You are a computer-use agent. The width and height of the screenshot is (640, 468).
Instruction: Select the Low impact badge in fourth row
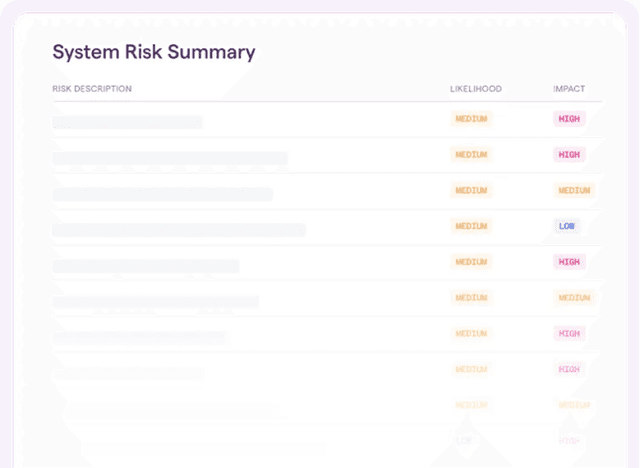[567, 226]
